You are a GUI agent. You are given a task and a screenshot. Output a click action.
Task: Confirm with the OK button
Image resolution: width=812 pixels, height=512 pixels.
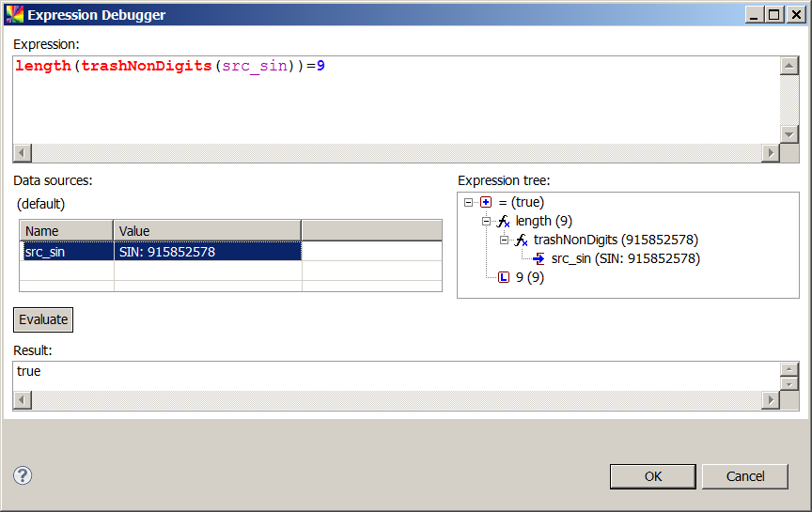tap(653, 476)
